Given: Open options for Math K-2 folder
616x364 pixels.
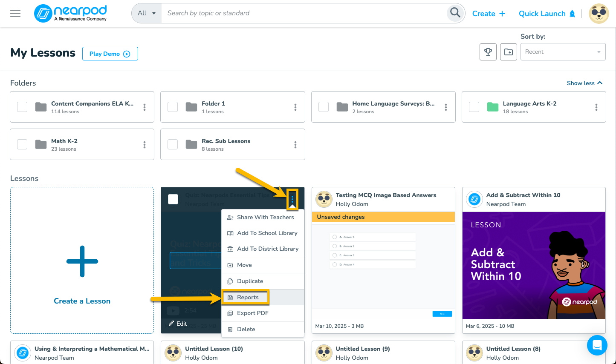Looking at the screenshot, I should coord(145,145).
